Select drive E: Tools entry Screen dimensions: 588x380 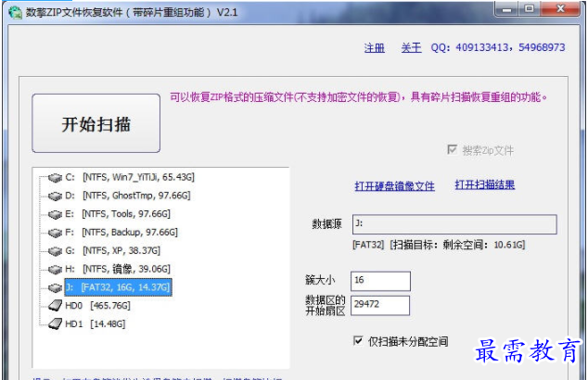(118, 213)
